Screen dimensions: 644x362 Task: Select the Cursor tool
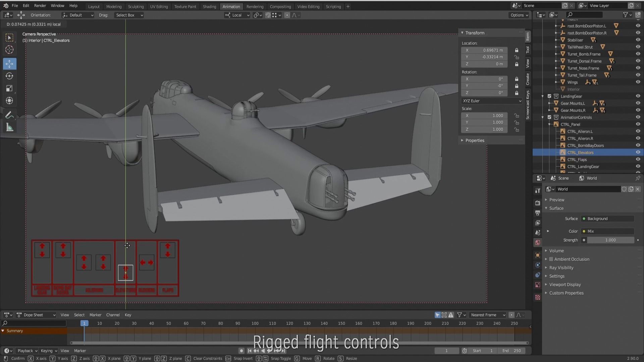9,50
